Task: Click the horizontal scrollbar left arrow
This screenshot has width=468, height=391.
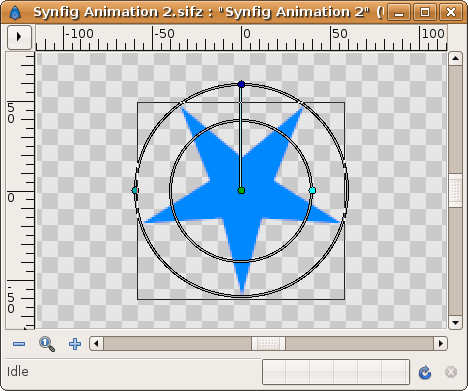Action: point(97,343)
